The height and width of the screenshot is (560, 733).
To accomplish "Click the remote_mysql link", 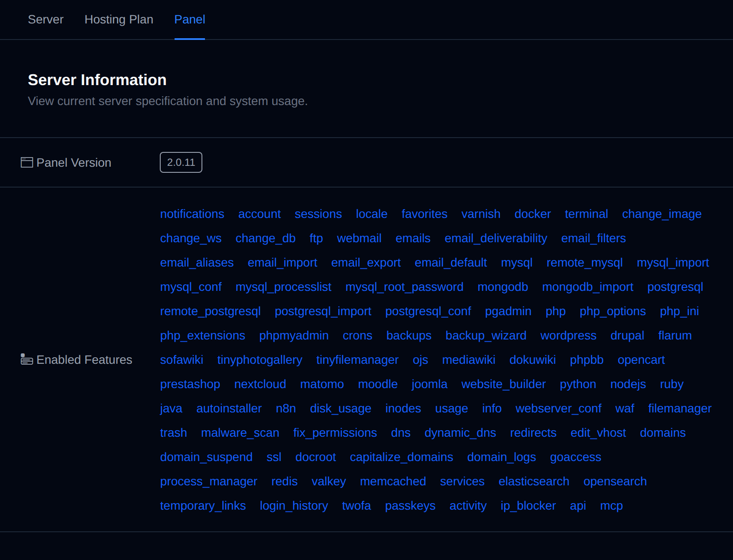I will 584,263.
